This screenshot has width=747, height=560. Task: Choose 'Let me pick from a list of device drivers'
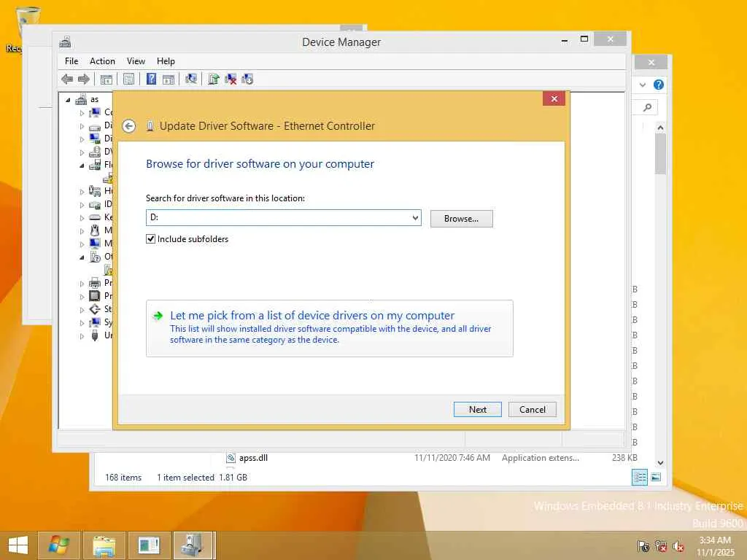click(x=329, y=328)
